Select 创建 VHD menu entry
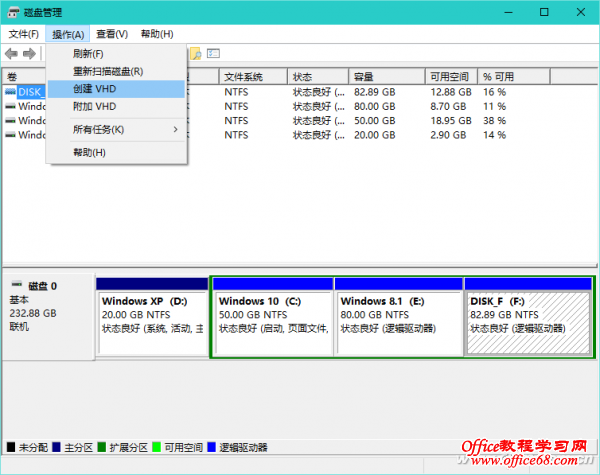This screenshot has height=475, width=600. (116, 89)
